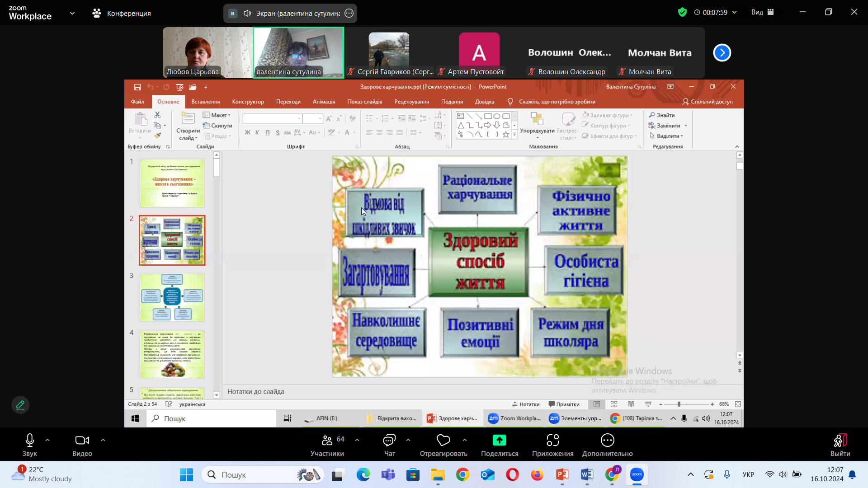The height and width of the screenshot is (488, 868).
Task: Toggle the annotation pencil button
Action: coord(20,405)
